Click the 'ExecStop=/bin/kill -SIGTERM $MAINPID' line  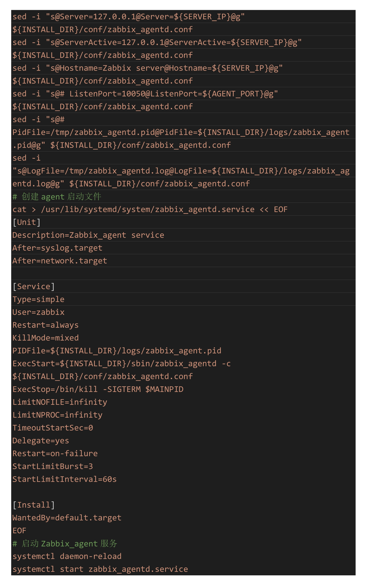[x=98, y=389]
